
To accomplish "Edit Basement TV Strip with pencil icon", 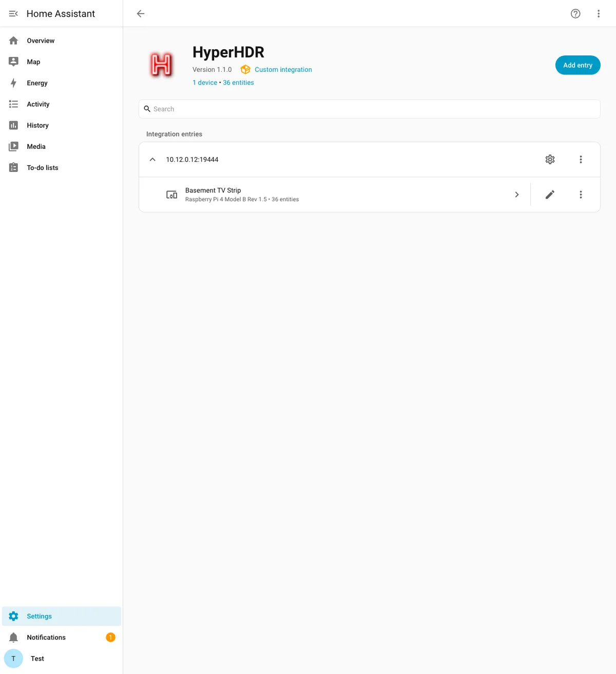I will pyautogui.click(x=550, y=195).
